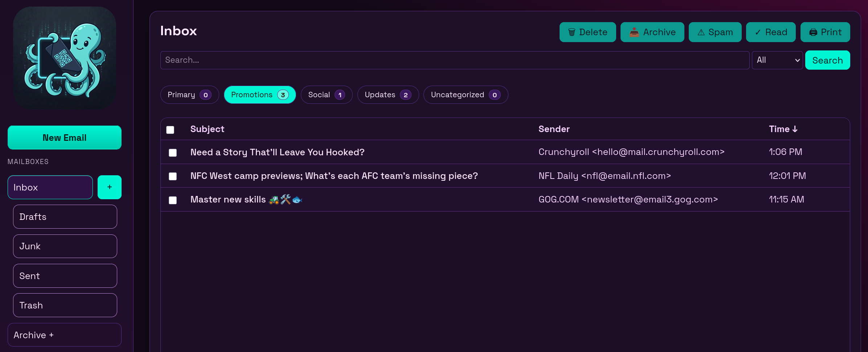Click sender GOG.COM newsletter@email3.gog.com
This screenshot has width=868, height=352.
click(628, 200)
